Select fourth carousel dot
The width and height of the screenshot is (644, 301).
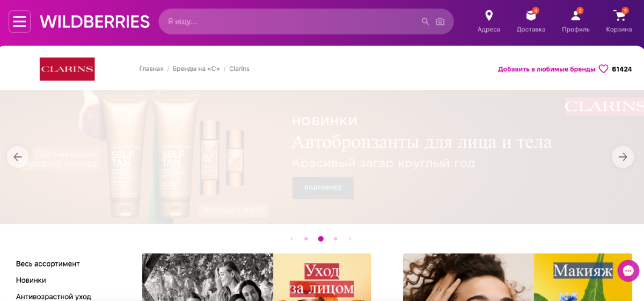click(x=335, y=239)
